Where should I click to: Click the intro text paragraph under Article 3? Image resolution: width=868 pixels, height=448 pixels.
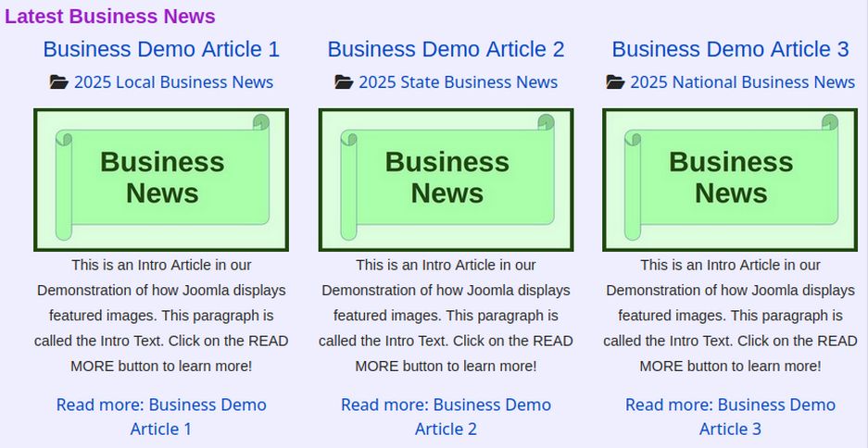[730, 315]
